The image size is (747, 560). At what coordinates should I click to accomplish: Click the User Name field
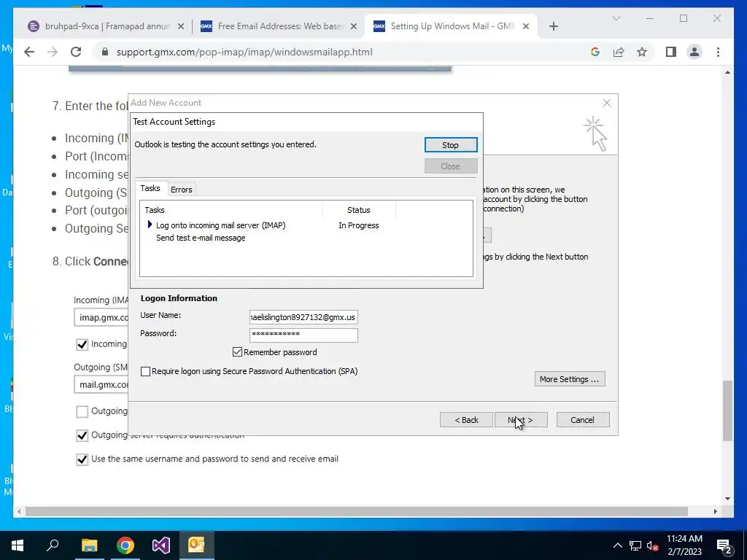[x=303, y=317]
